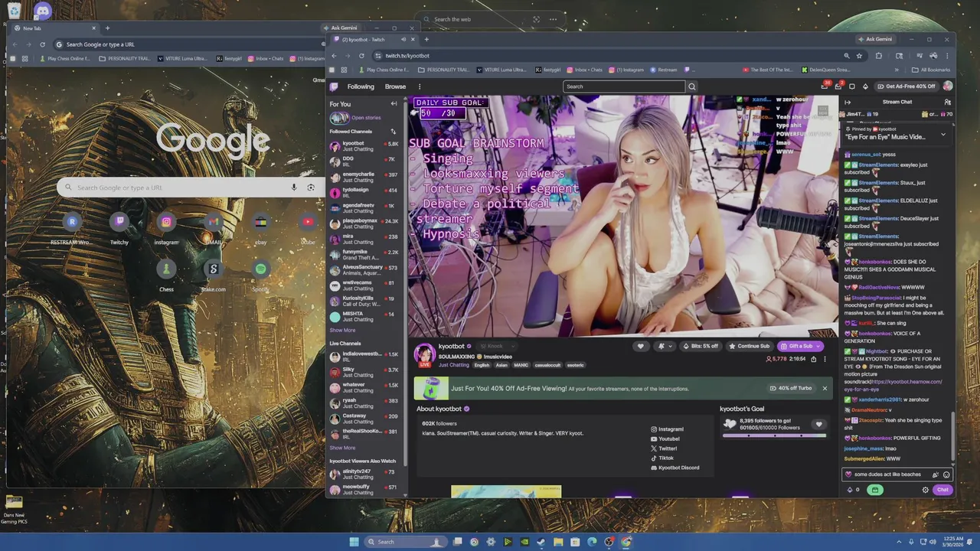Image resolution: width=980 pixels, height=551 pixels.
Task: Toggle follower goal heart button
Action: [818, 424]
